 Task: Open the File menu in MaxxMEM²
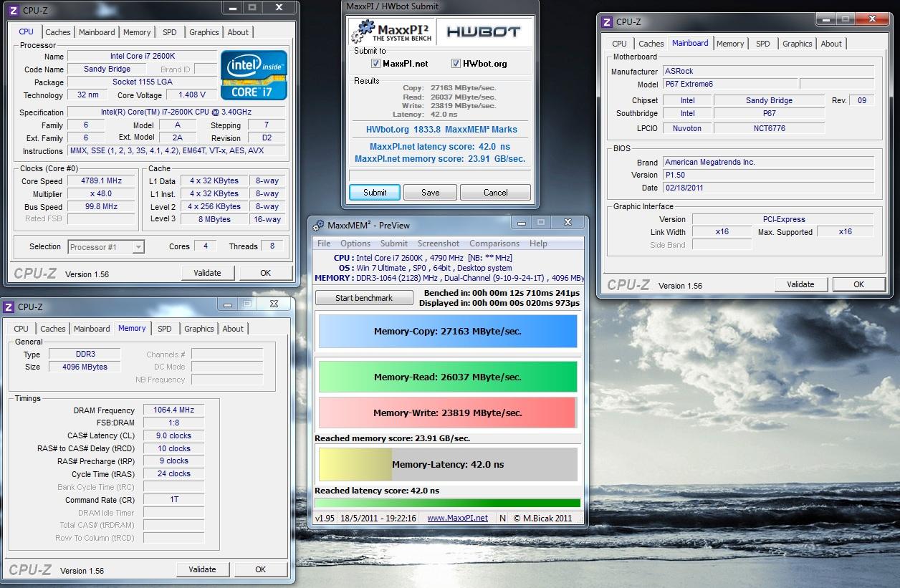coord(325,244)
